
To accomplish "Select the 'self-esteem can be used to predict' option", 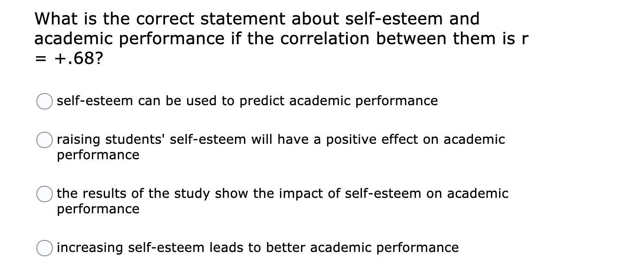I will pyautogui.click(x=44, y=102).
